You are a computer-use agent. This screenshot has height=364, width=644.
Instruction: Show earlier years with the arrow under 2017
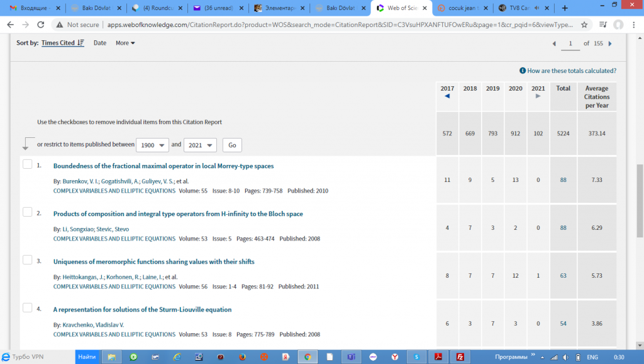(447, 96)
